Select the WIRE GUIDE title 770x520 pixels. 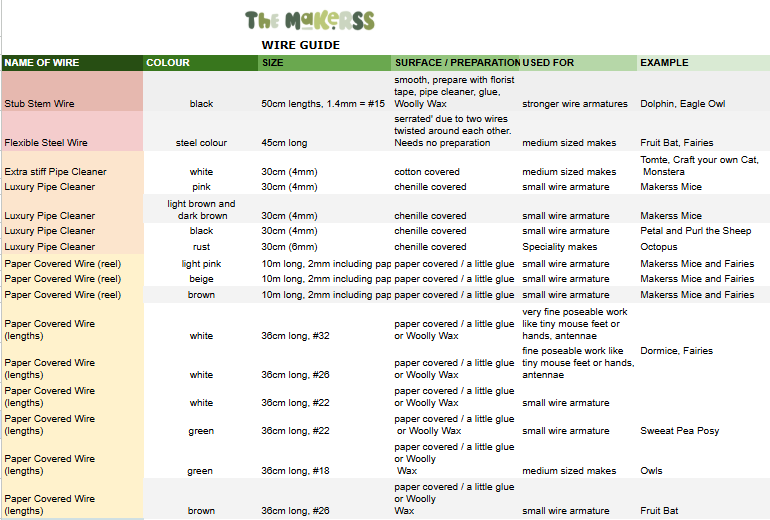300,45
